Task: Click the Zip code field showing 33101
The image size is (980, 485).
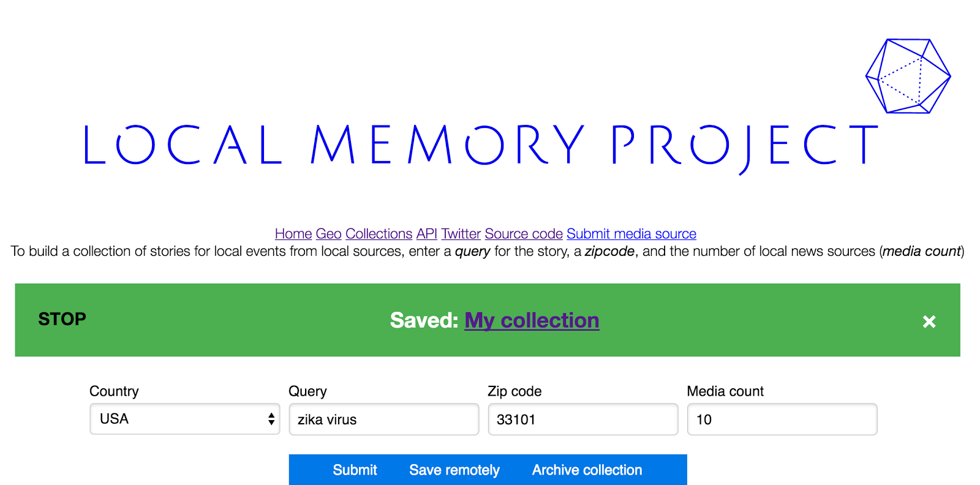Action: click(x=582, y=419)
